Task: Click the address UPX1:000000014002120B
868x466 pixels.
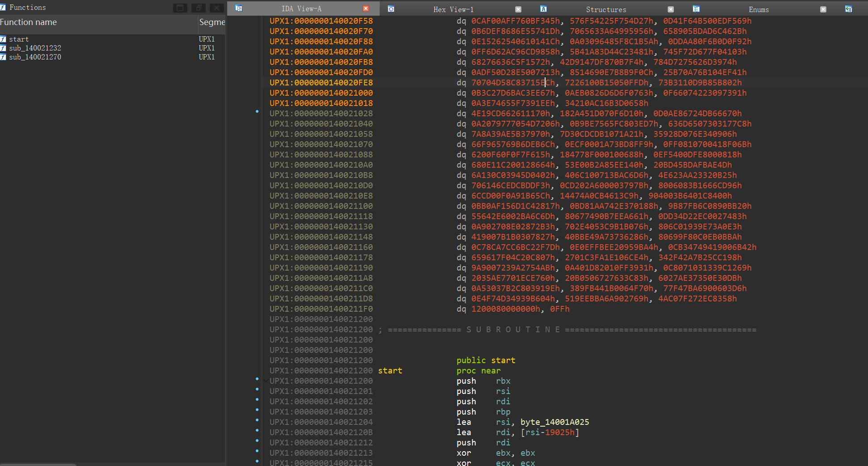Action: (x=321, y=432)
